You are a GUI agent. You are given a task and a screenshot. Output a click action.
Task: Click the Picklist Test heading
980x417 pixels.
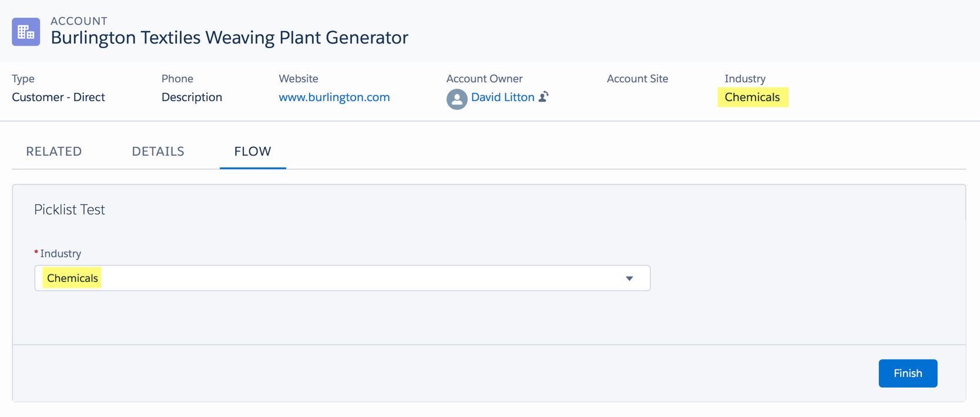click(x=69, y=210)
